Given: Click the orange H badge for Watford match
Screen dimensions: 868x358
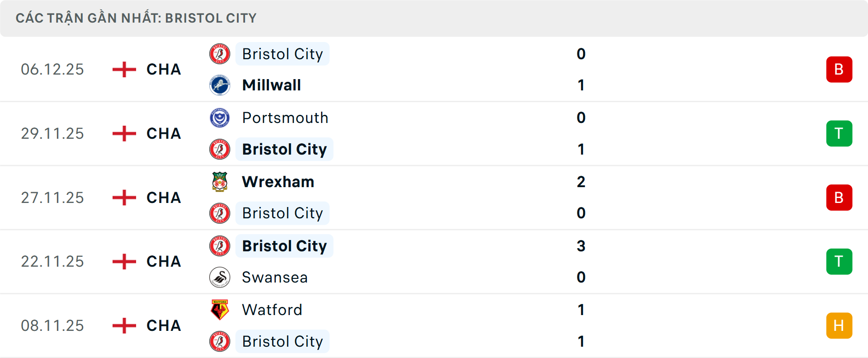Looking at the screenshot, I should [x=839, y=325].
